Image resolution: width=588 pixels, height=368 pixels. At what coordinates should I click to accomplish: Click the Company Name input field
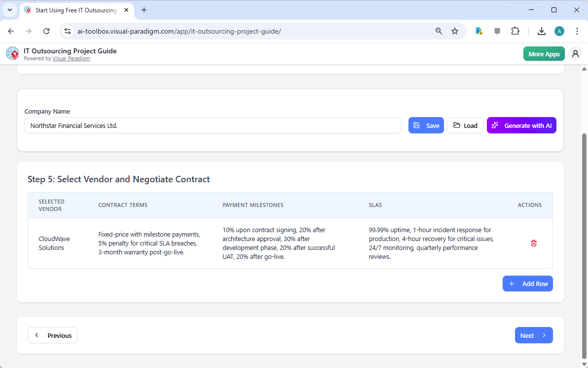(213, 125)
